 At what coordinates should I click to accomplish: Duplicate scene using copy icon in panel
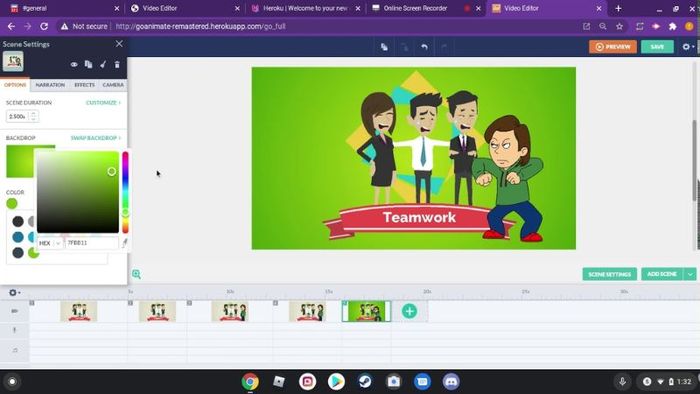88,65
